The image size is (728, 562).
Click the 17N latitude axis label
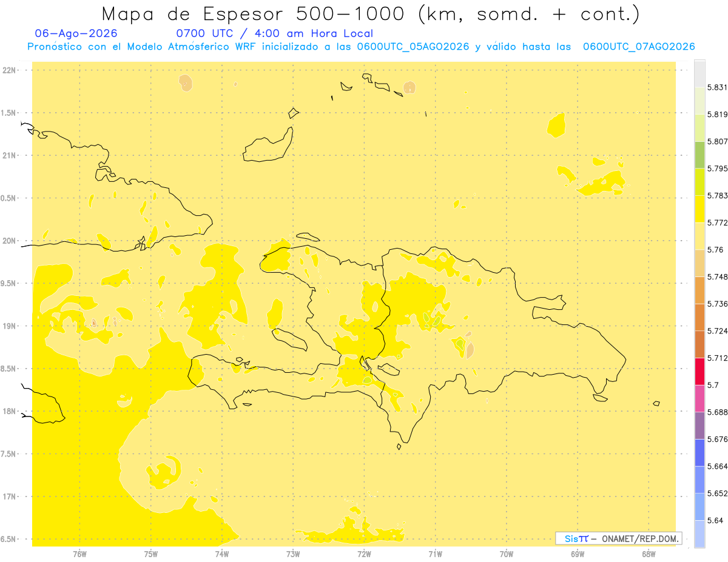[9, 497]
